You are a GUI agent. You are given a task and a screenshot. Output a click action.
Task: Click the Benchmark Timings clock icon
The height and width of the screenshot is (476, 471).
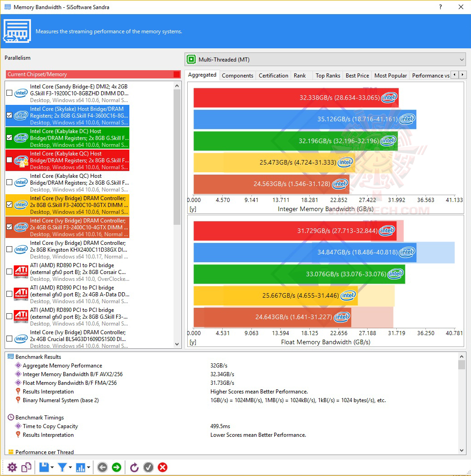click(10, 417)
